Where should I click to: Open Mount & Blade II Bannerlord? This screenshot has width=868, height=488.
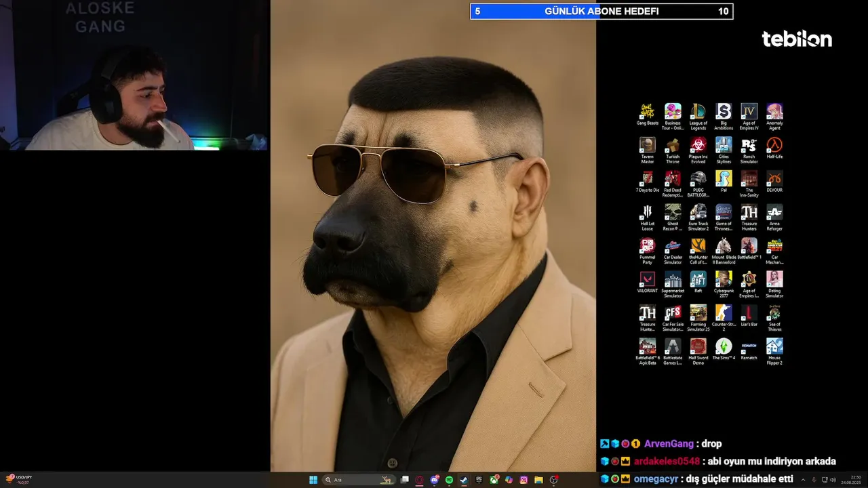point(724,251)
